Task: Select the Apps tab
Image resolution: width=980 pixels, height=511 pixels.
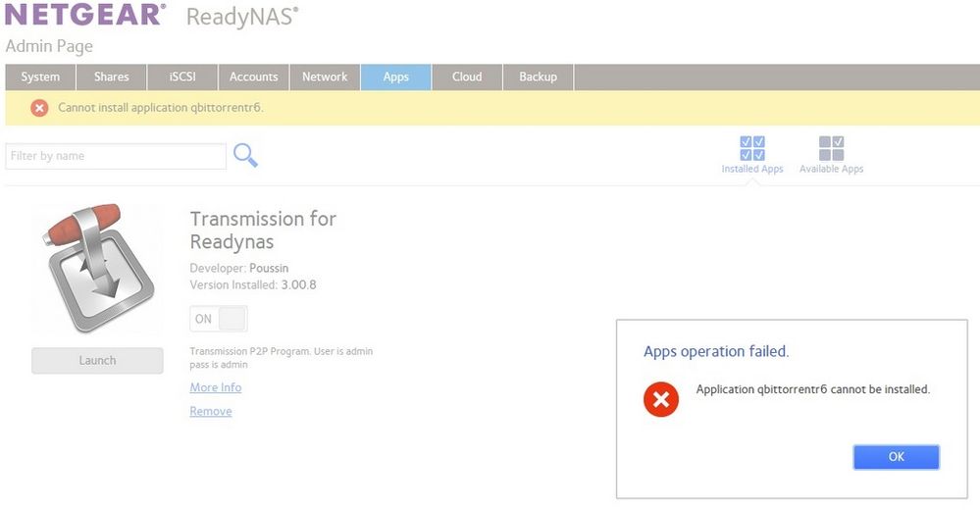Action: 395,77
